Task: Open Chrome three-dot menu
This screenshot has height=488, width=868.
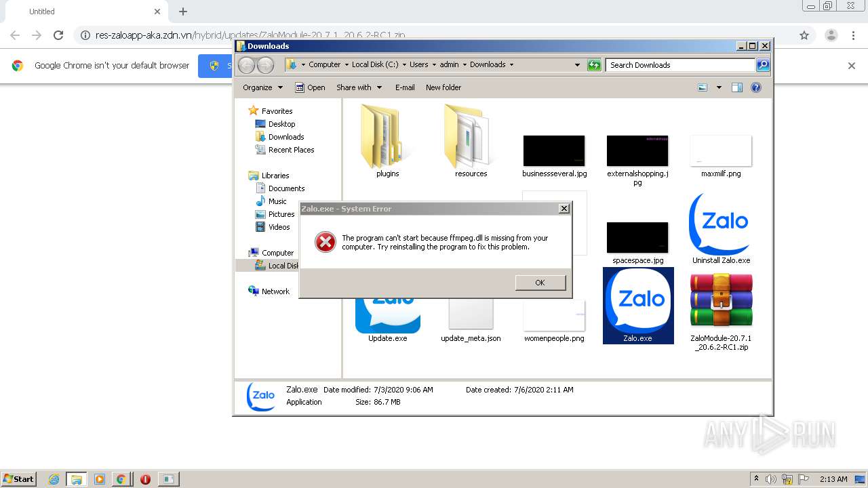Action: point(854,35)
